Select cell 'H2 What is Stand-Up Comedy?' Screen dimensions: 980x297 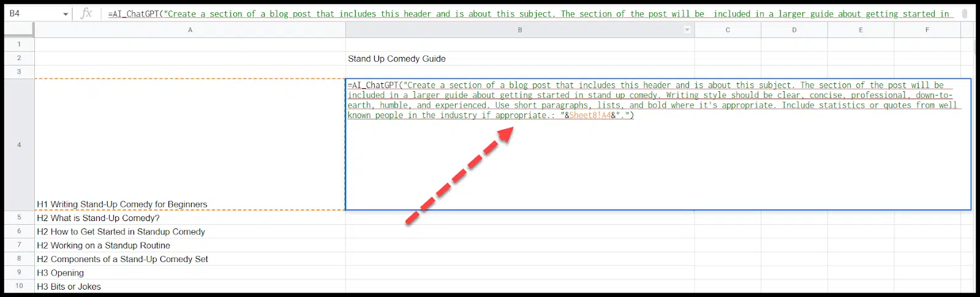[190, 218]
